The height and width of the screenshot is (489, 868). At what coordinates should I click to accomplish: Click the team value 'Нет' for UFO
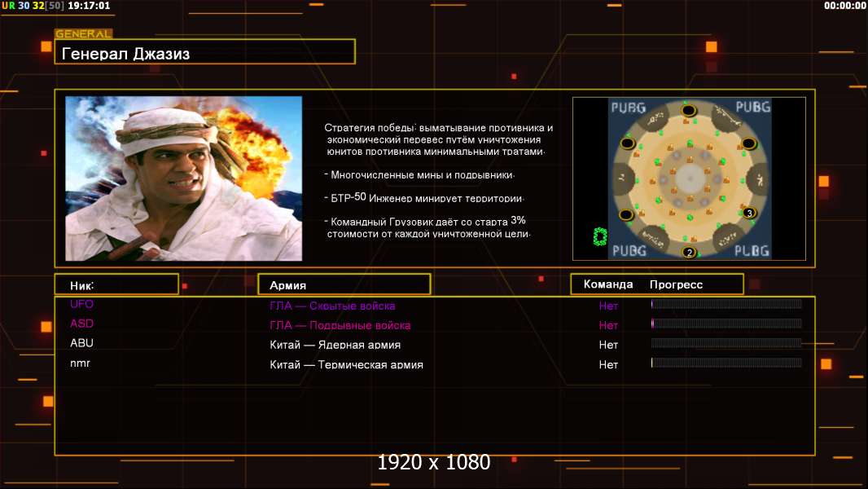coord(608,306)
